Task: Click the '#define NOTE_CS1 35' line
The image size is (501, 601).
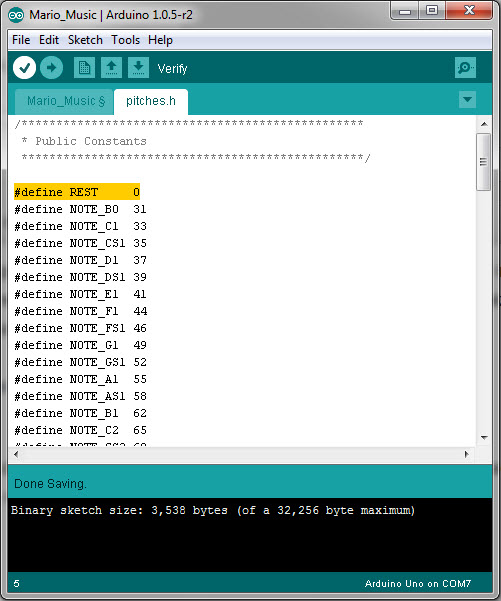Action: point(80,243)
